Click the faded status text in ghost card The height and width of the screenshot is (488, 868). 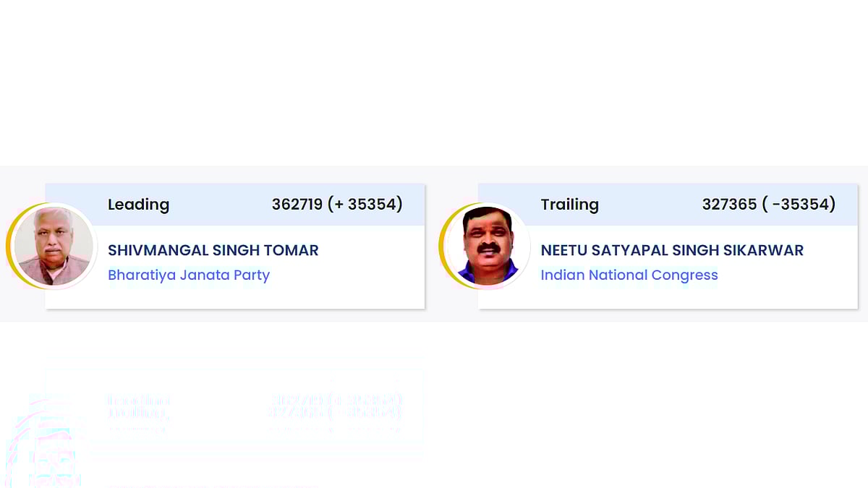(x=138, y=406)
